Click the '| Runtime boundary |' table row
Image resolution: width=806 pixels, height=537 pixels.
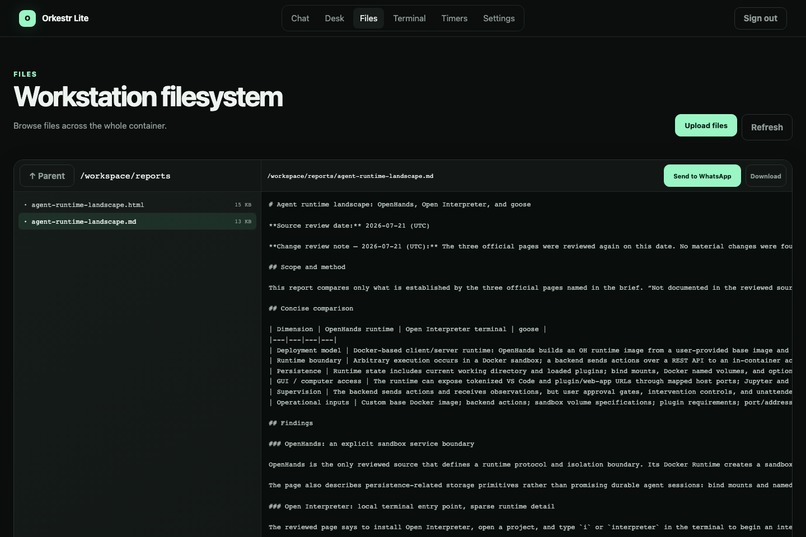530,360
